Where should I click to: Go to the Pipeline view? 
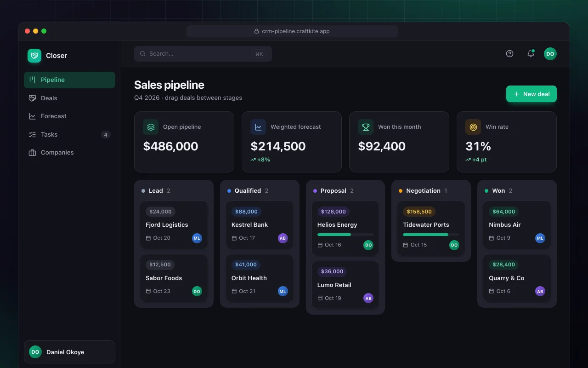click(69, 80)
